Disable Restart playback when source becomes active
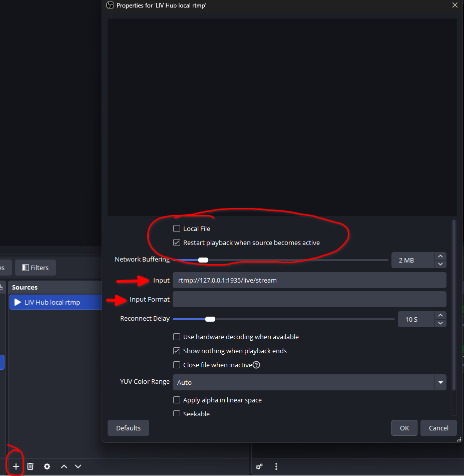Screen dimensions: 464x476 click(176, 243)
